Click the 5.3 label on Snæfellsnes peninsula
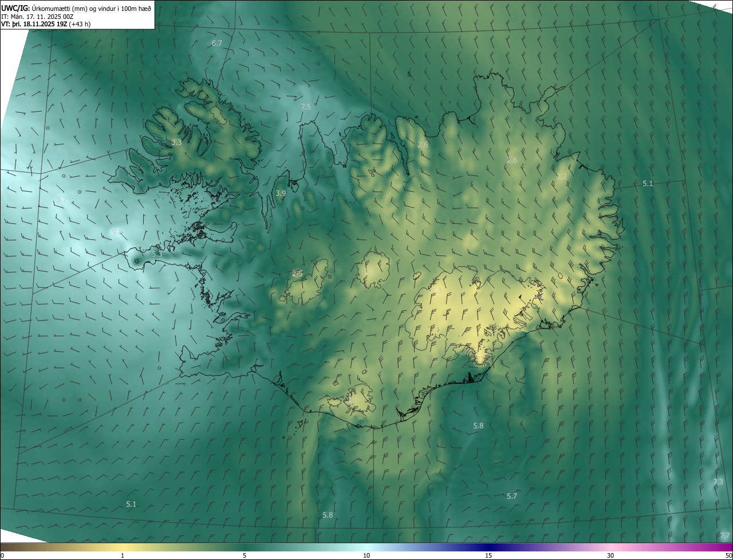Image resolution: width=733 pixels, height=560 pixels. tap(157, 254)
